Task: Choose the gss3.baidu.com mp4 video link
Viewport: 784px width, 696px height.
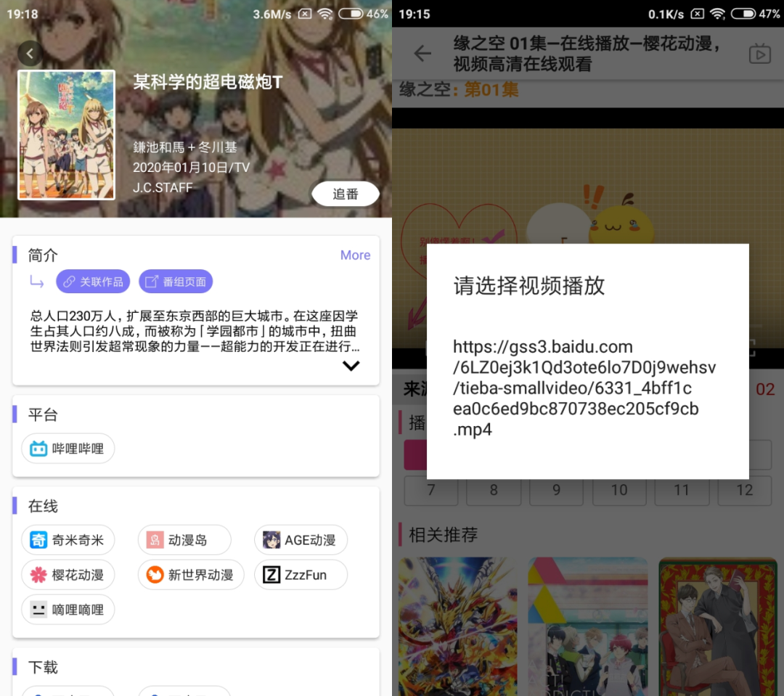Action: (x=584, y=388)
